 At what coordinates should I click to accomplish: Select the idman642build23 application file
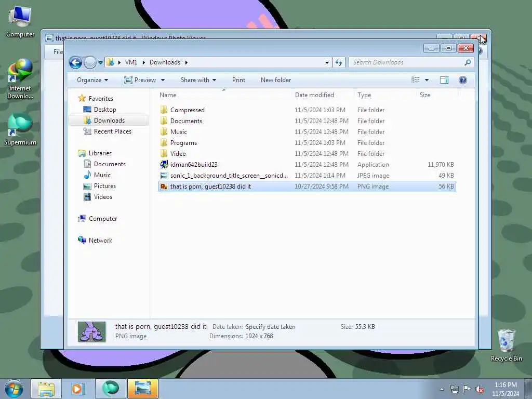(307, 165)
